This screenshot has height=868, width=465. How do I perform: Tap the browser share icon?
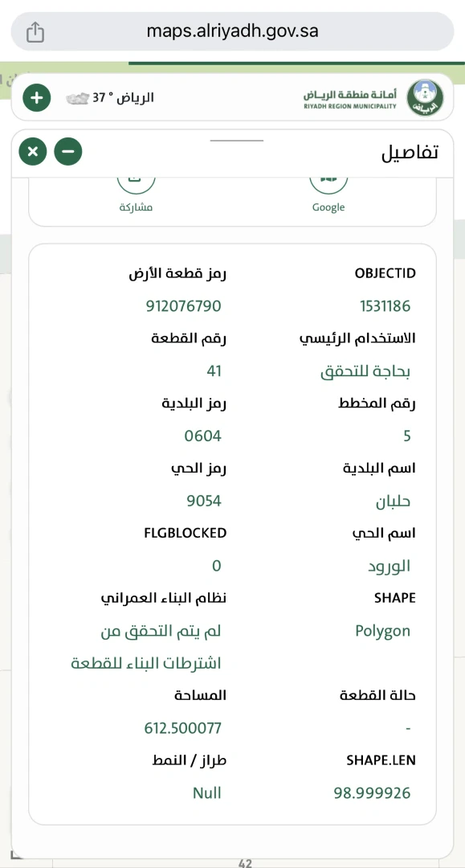click(x=35, y=31)
